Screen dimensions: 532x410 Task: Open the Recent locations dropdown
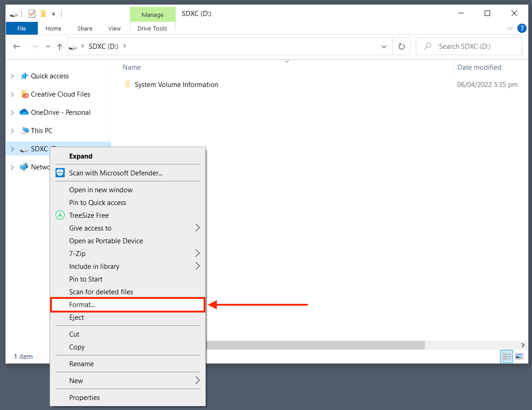pos(48,46)
